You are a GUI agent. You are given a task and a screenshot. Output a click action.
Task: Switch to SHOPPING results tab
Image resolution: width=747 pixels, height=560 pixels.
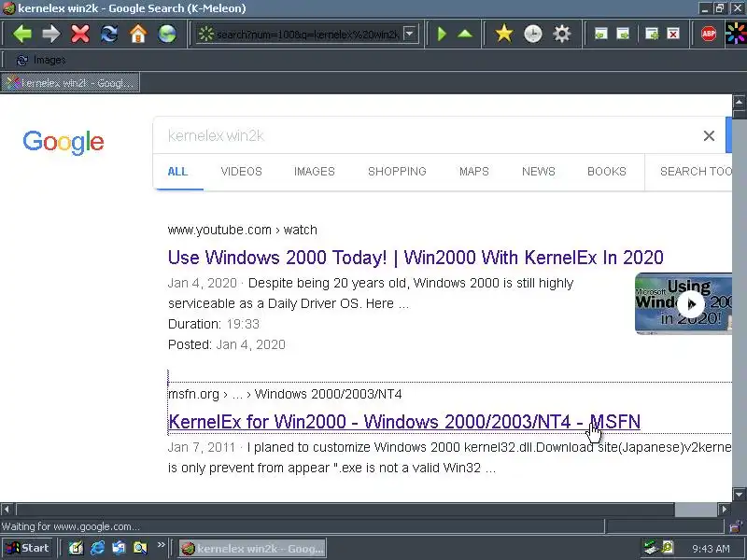(x=398, y=172)
